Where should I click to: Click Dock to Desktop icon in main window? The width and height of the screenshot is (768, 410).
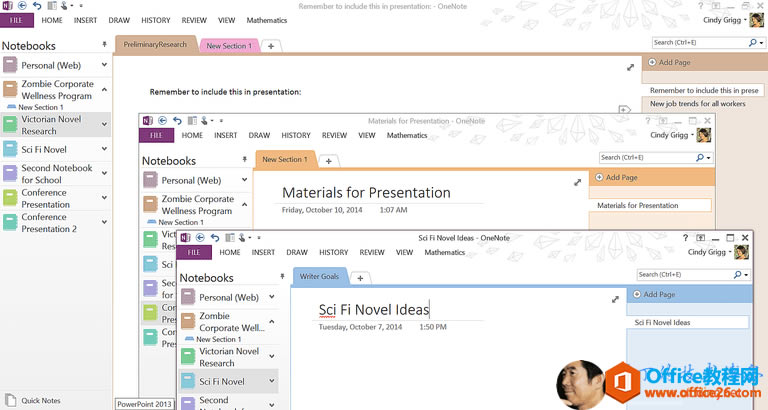(52, 6)
